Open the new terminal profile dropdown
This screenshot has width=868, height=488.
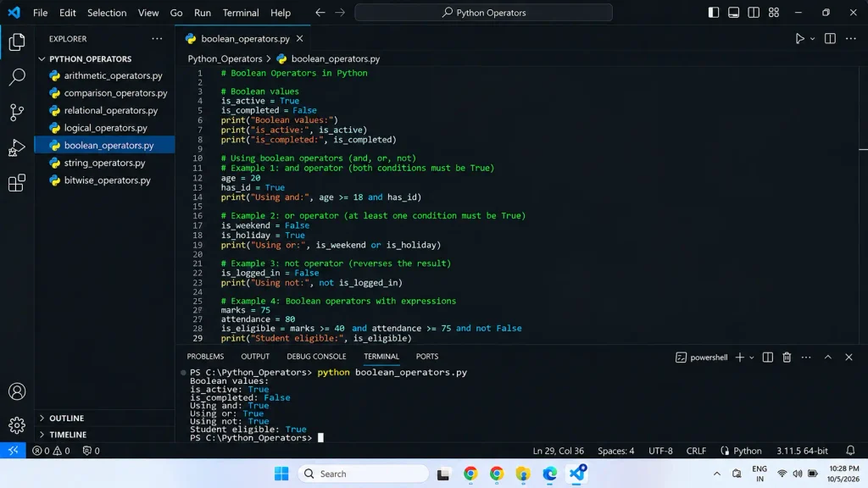(x=751, y=358)
